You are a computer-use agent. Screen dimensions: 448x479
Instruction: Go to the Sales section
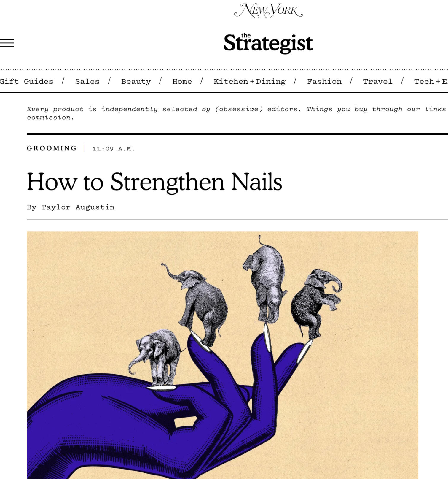(87, 81)
